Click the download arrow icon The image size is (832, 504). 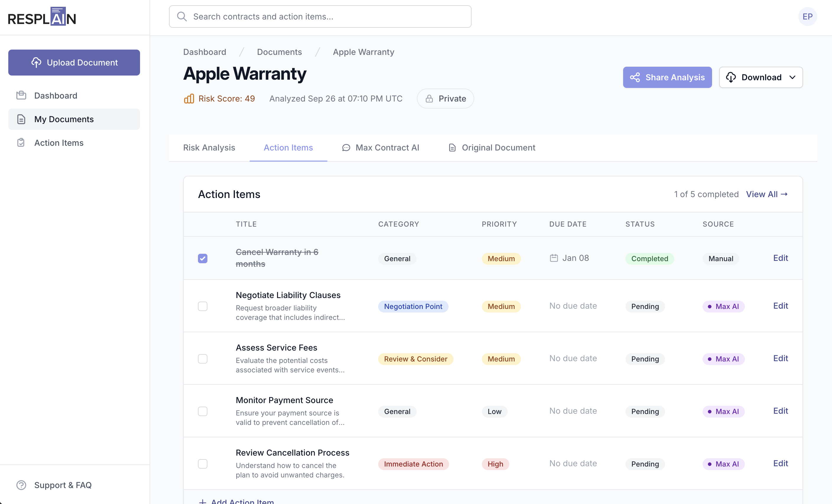pos(731,77)
